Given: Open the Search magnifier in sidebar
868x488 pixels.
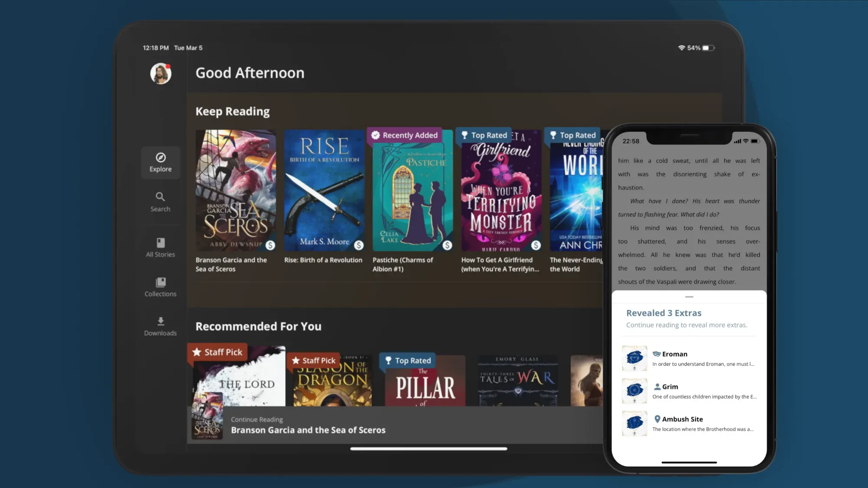Looking at the screenshot, I should 160,197.
